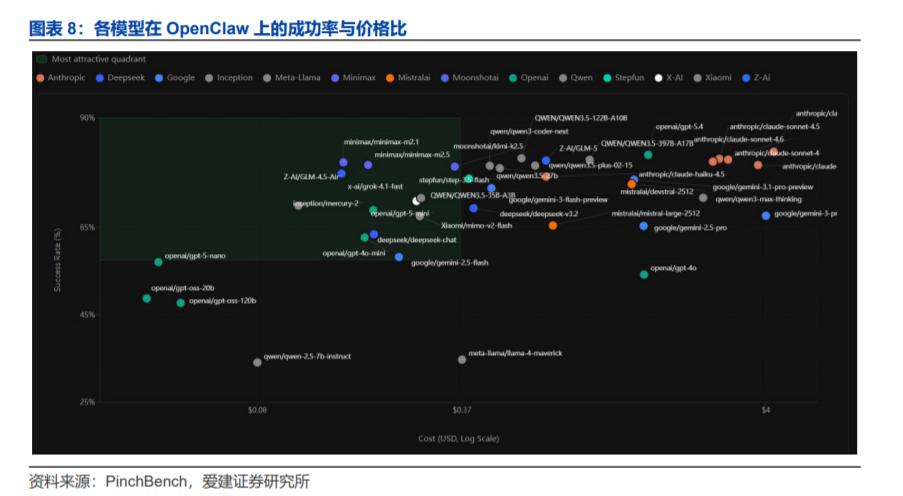The image size is (903, 496).
Task: Select the google/gemini-2.5-pro data point
Action: [643, 226]
